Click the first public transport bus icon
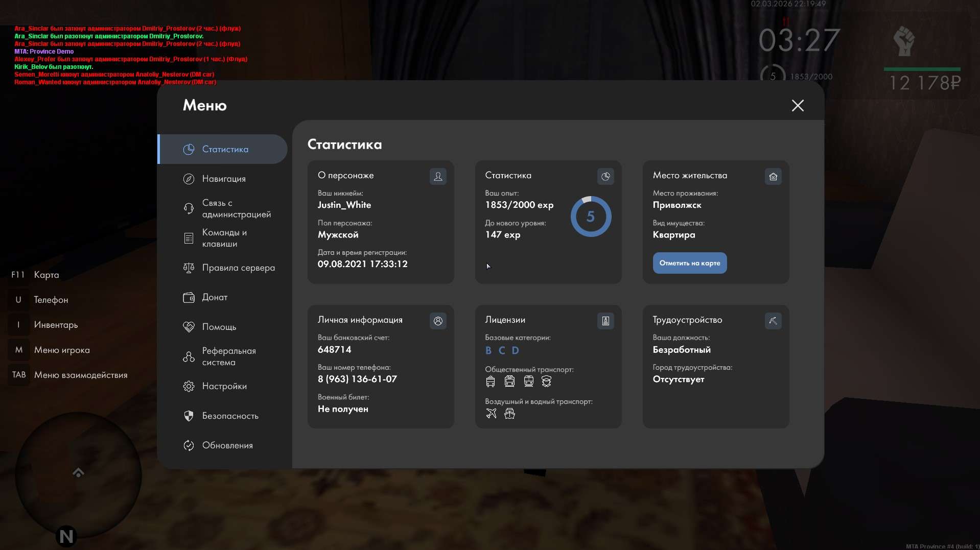Screen dimensions: 980x550 point(491,381)
